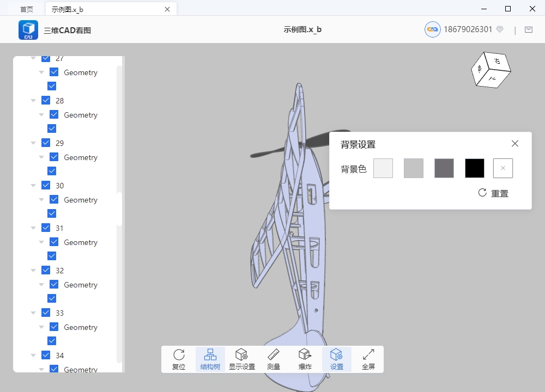545x392 pixels.
Task: Toggle the 结构树 structure tree tool
Action: (210, 359)
